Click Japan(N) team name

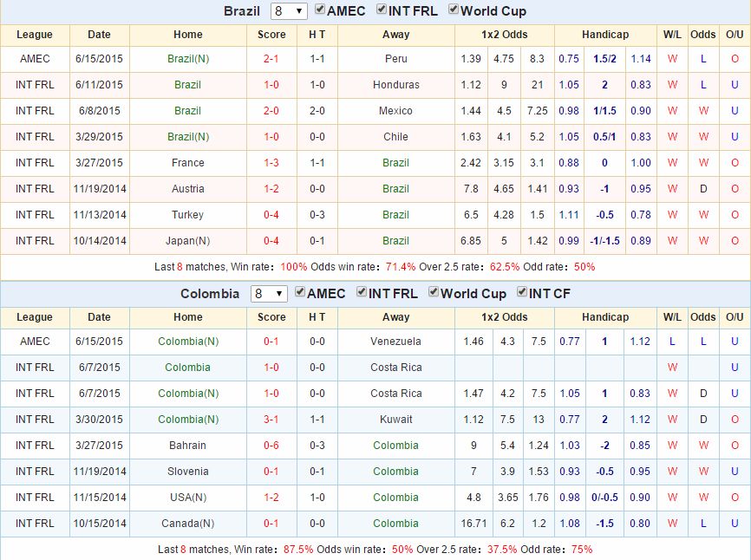point(187,241)
